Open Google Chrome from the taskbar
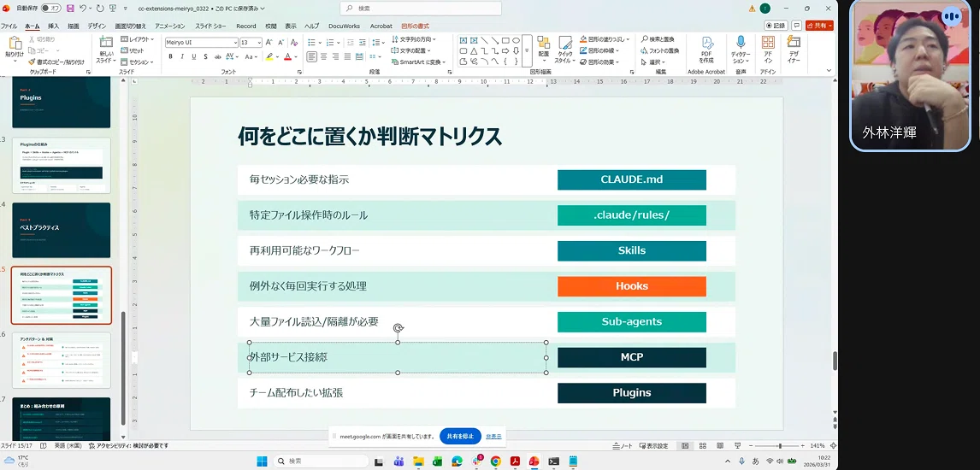This screenshot has width=980, height=470. [496, 461]
